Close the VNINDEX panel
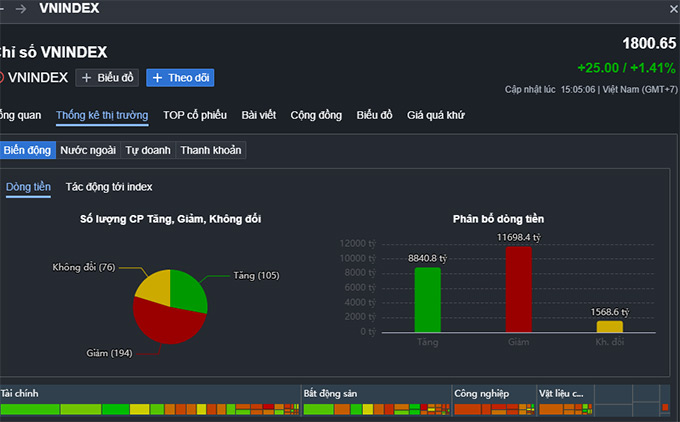The height and width of the screenshot is (422, 680). pyautogui.click(x=672, y=9)
